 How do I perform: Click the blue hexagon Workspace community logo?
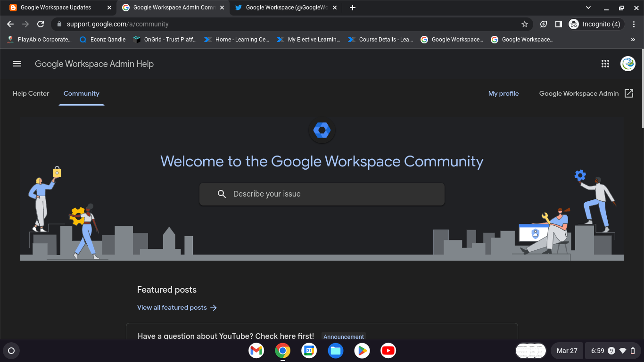coord(322,130)
